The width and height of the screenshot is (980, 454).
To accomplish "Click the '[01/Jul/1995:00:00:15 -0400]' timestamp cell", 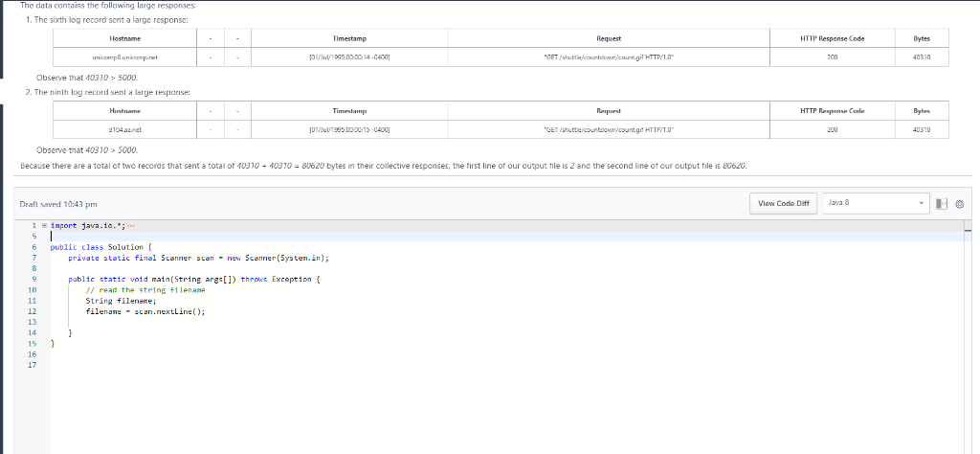I will pyautogui.click(x=349, y=129).
